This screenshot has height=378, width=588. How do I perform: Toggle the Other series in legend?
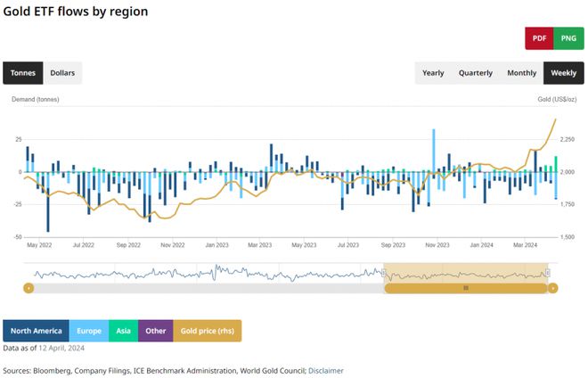[156, 331]
